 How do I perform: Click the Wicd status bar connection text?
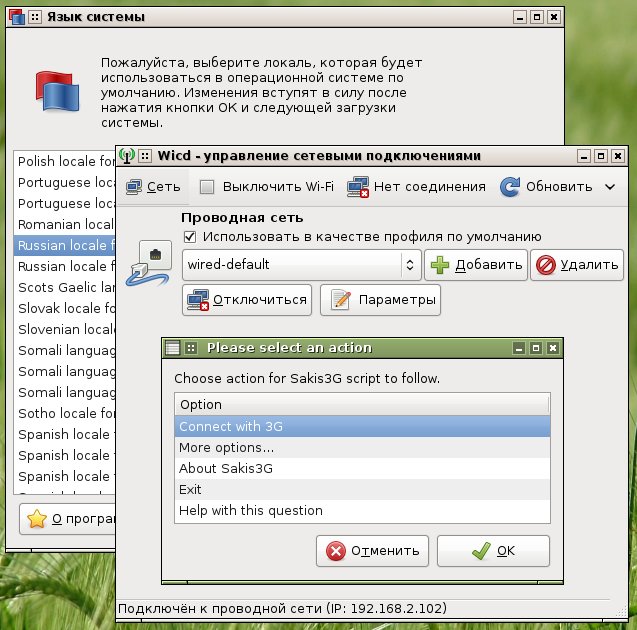pos(282,609)
